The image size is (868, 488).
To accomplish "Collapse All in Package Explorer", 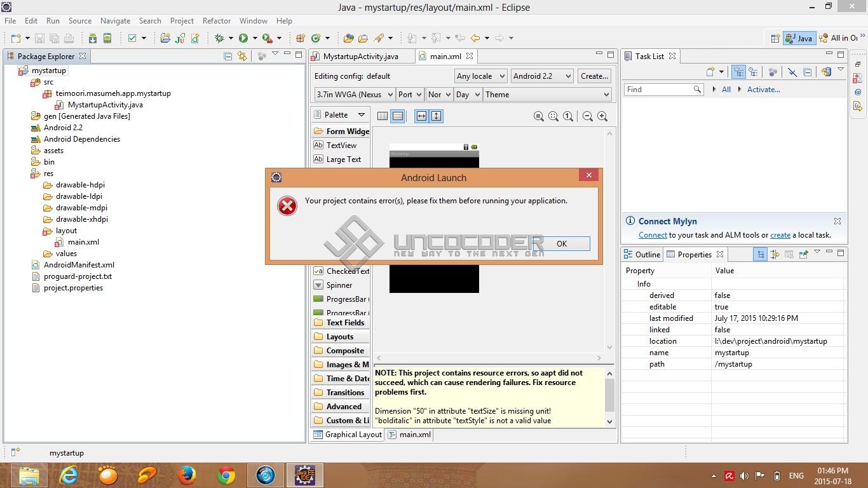I will coord(228,56).
